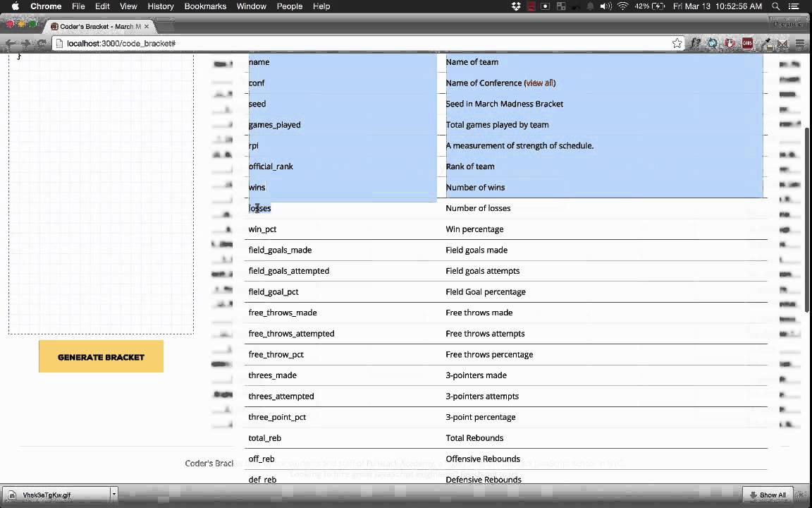The height and width of the screenshot is (508, 812).
Task: Click the threes_attempted attribute cell
Action: point(281,396)
